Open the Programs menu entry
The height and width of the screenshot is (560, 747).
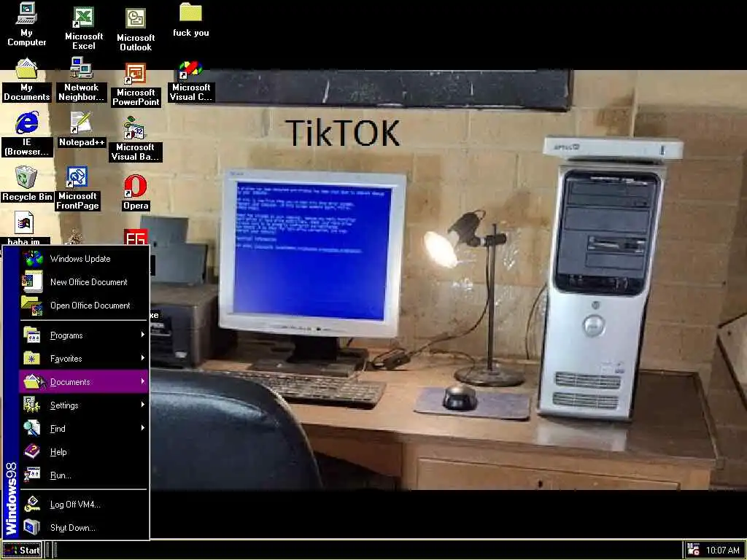tap(84, 335)
